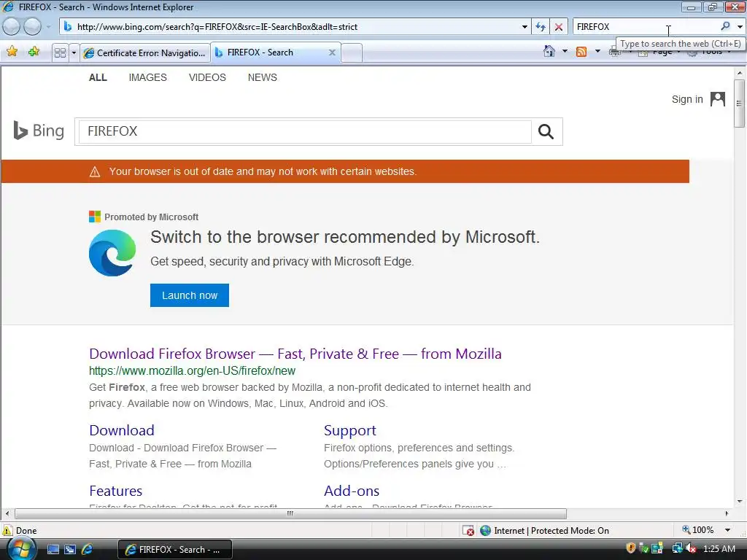This screenshot has width=747, height=560.
Task: Click muted volume tray icon
Action: [692, 548]
